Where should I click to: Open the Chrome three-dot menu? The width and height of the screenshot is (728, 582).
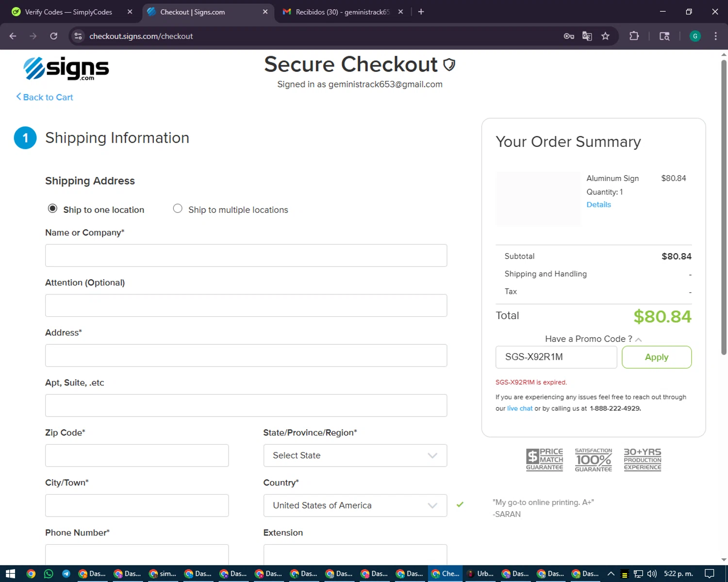click(x=715, y=36)
